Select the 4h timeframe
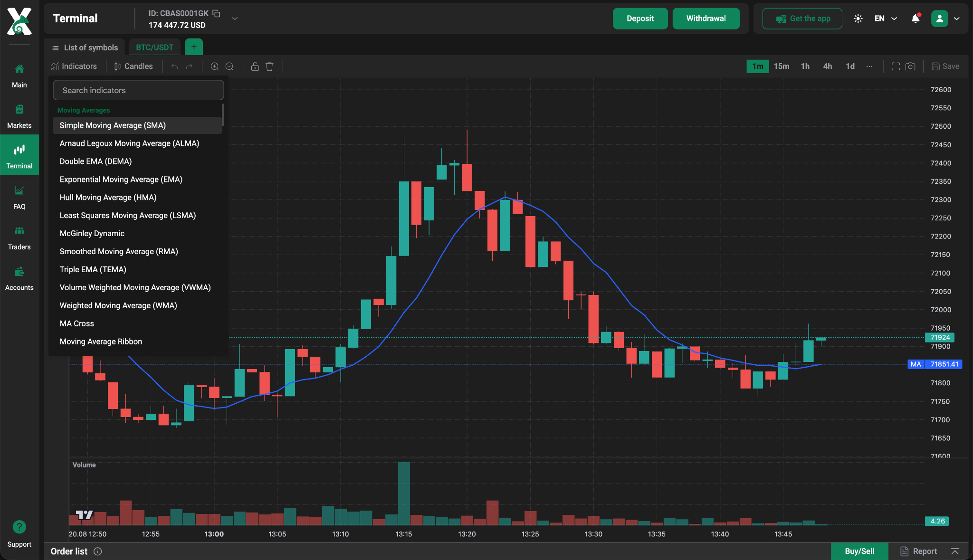 pos(828,66)
